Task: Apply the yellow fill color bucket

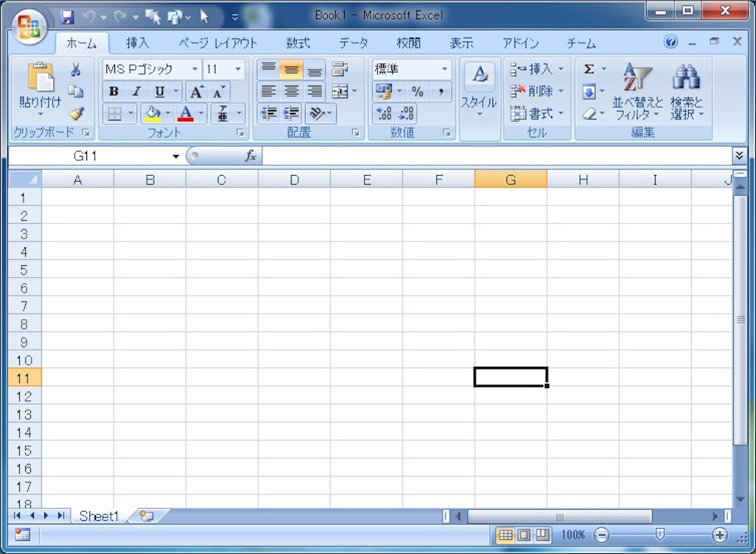Action: (152, 114)
